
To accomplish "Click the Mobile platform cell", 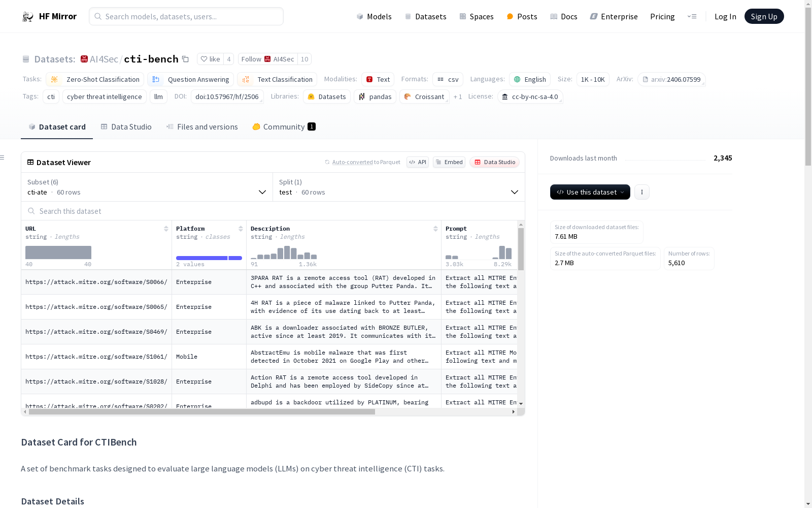I will 209,357.
